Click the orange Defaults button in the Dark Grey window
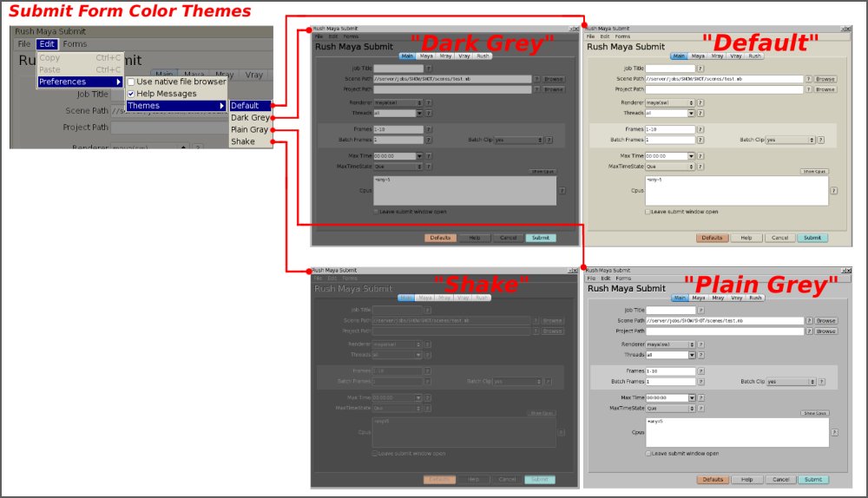Viewport: 868px width, 498px height. click(440, 238)
